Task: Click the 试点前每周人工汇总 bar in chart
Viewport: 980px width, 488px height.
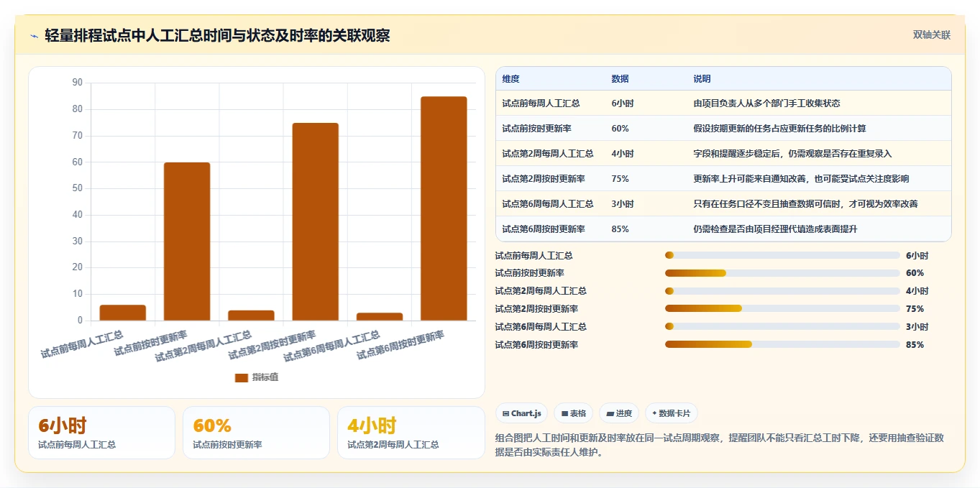Action: [x=123, y=313]
